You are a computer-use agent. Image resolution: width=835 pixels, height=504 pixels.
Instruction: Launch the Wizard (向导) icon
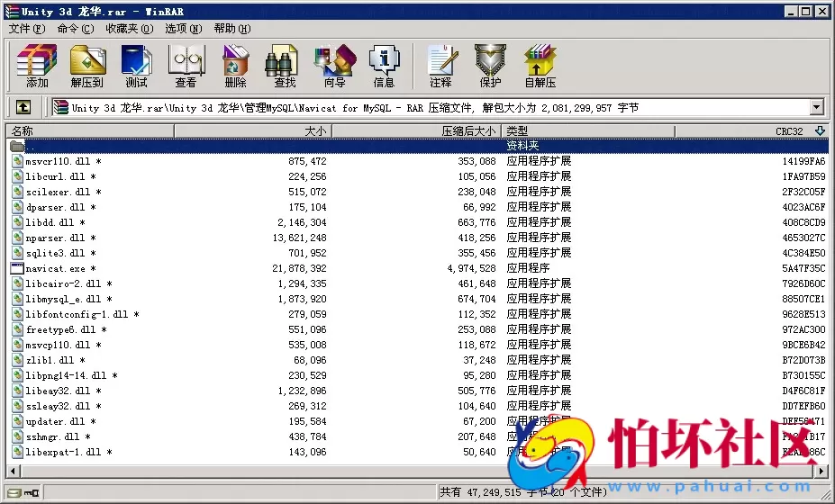(x=334, y=66)
